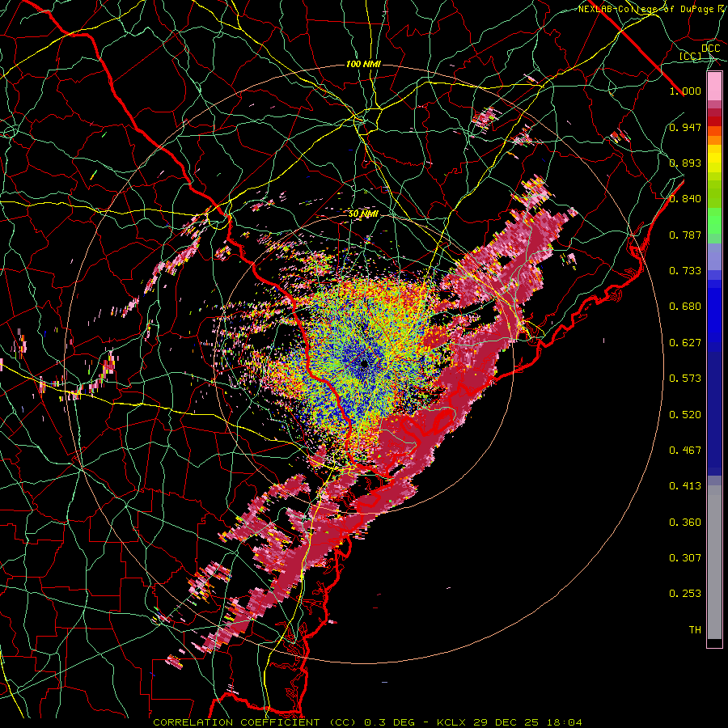The height and width of the screenshot is (728, 728).
Task: Click the 0.253 scale value
Action: point(685,594)
